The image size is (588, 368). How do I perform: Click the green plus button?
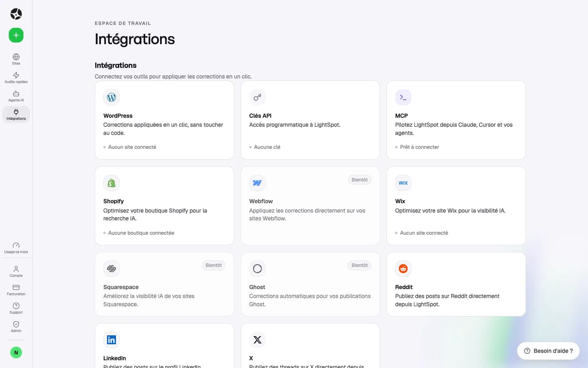pyautogui.click(x=16, y=35)
